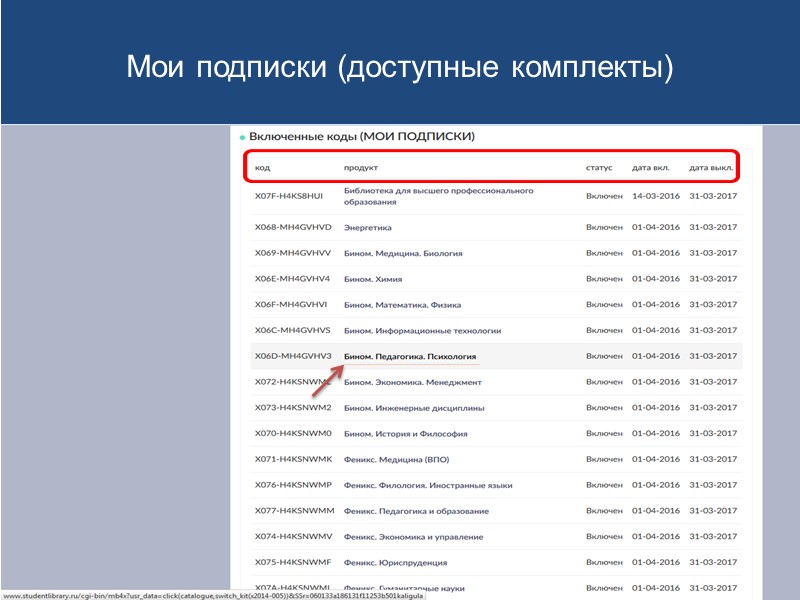Click the 'дата выкл.' column header

[711, 167]
